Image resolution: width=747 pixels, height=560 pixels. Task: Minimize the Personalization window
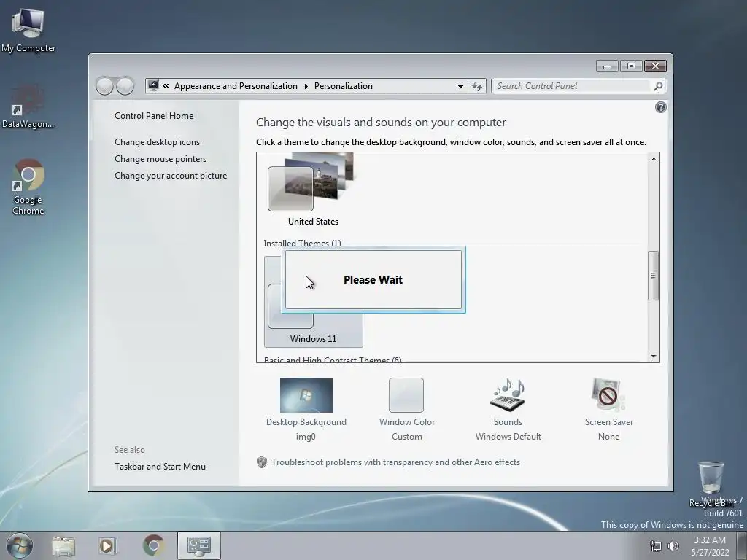607,66
